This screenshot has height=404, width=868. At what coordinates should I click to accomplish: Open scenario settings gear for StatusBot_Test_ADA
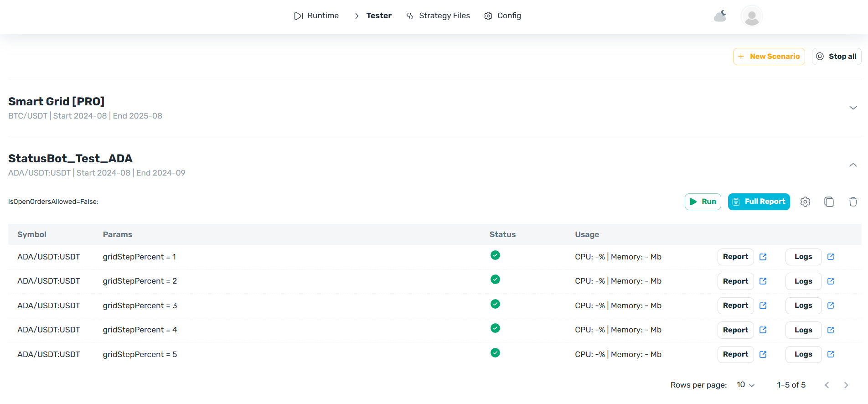pyautogui.click(x=805, y=202)
